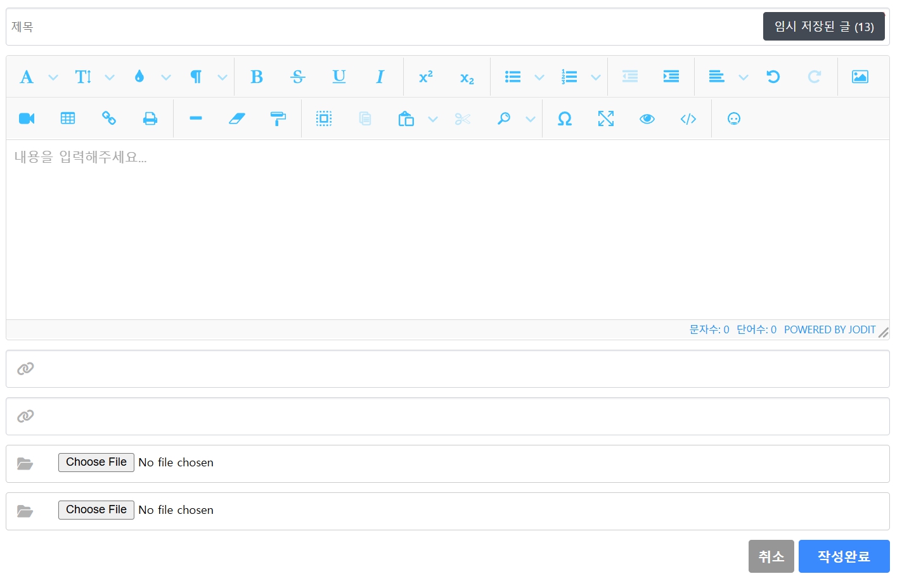Click the 취소 cancel button

[771, 556]
